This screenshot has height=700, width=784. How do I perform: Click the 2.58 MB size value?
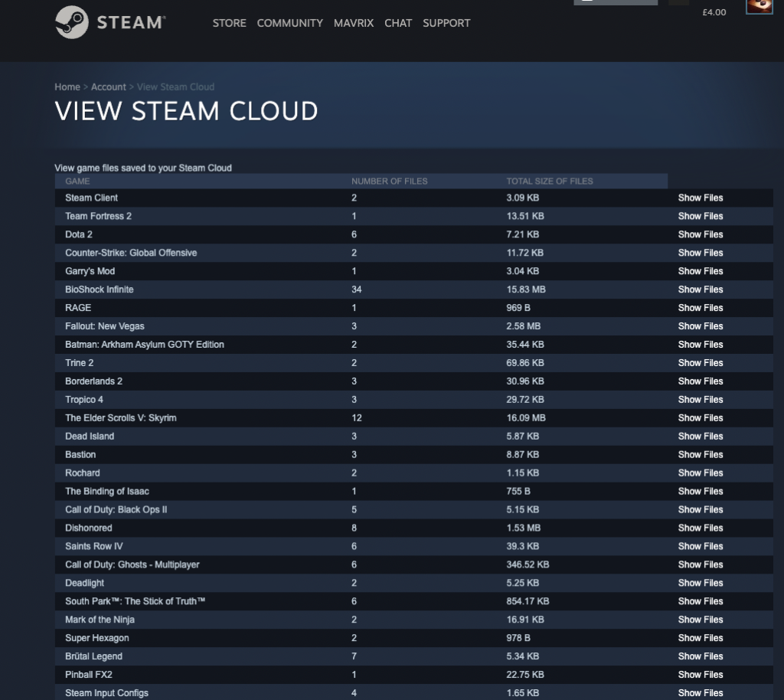click(x=524, y=326)
